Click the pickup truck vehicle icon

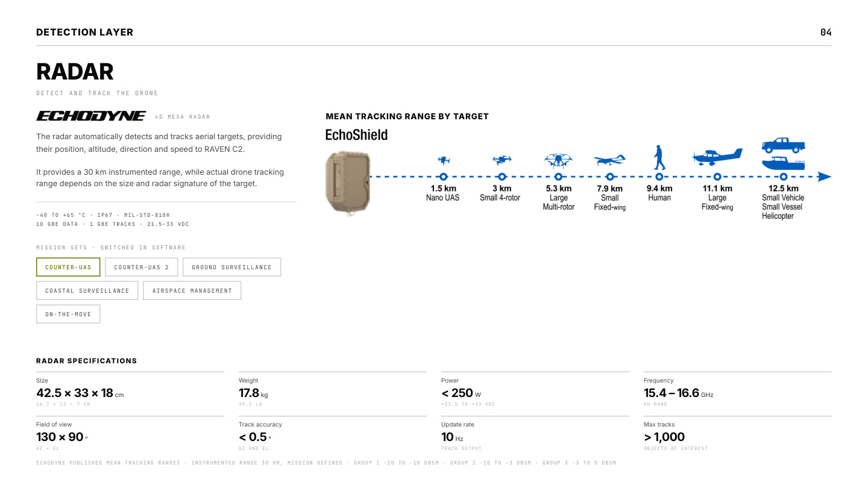pyautogui.click(x=783, y=145)
